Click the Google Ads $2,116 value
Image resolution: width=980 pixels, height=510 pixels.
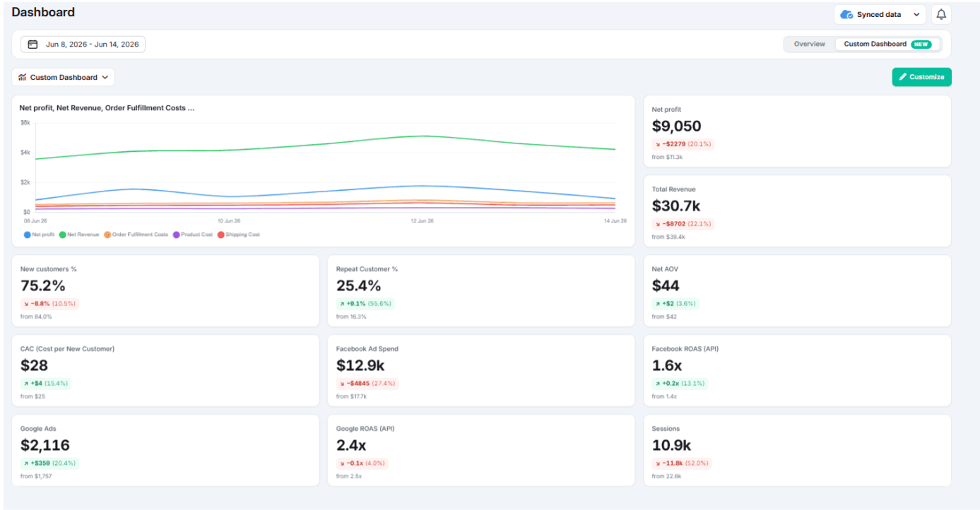45,446
